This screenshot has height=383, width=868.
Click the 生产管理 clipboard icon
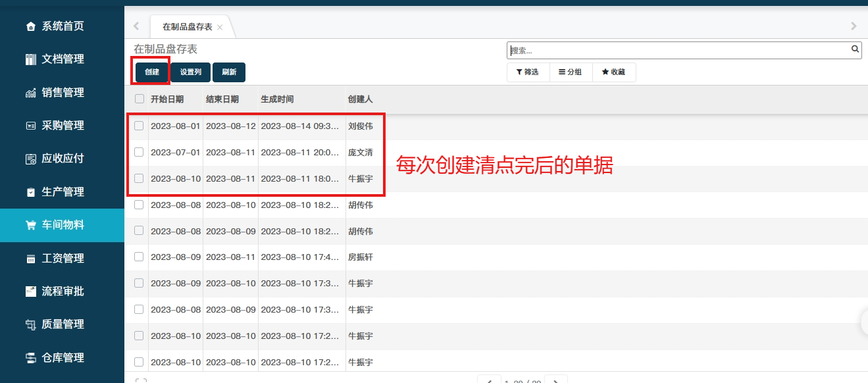[x=30, y=192]
